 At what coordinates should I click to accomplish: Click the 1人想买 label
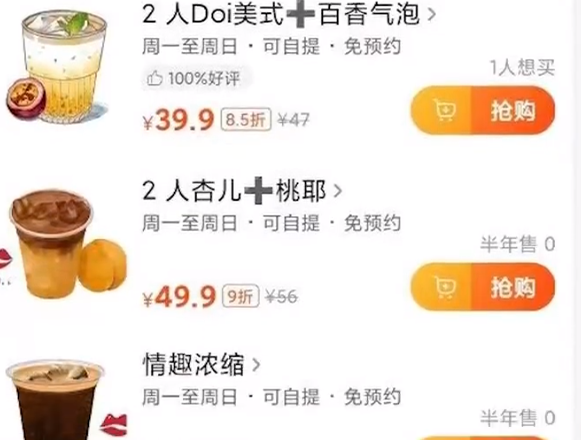click(522, 68)
